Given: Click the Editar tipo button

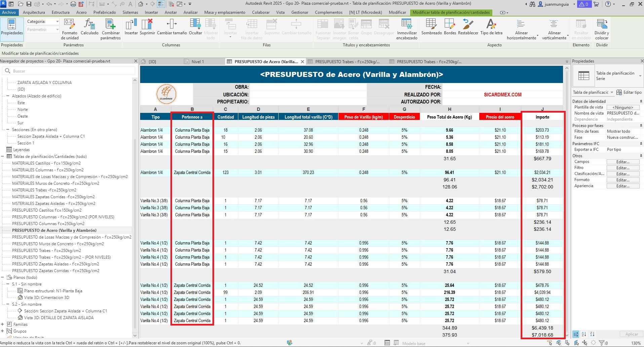Looking at the screenshot, I should pyautogui.click(x=629, y=92).
